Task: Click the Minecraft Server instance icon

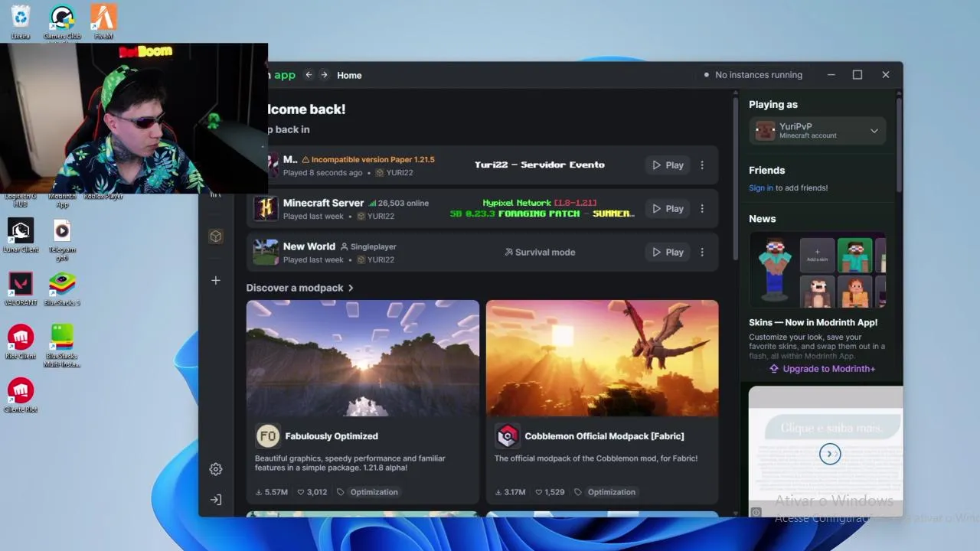Action: [x=266, y=208]
